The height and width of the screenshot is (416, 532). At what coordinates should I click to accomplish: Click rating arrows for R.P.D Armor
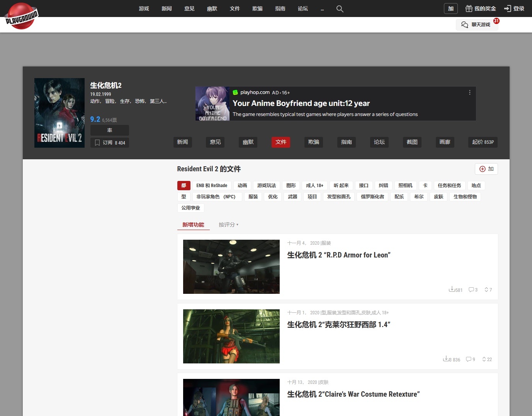(x=486, y=290)
